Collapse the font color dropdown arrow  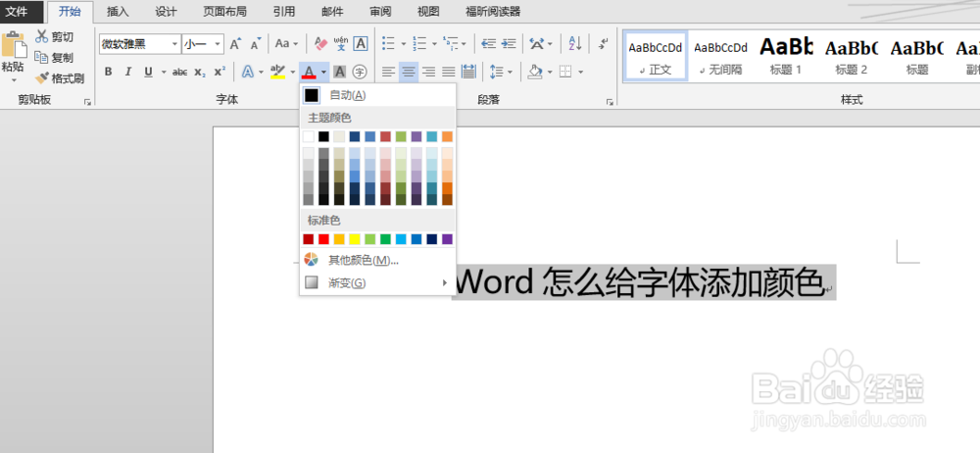[323, 72]
